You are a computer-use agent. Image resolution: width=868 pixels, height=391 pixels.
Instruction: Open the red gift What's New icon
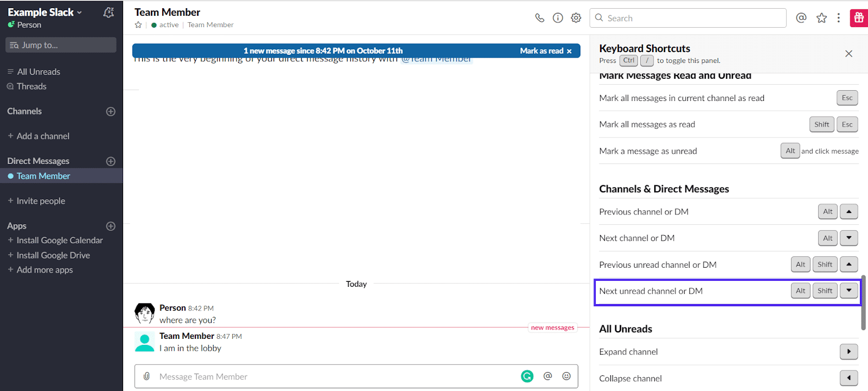(859, 18)
